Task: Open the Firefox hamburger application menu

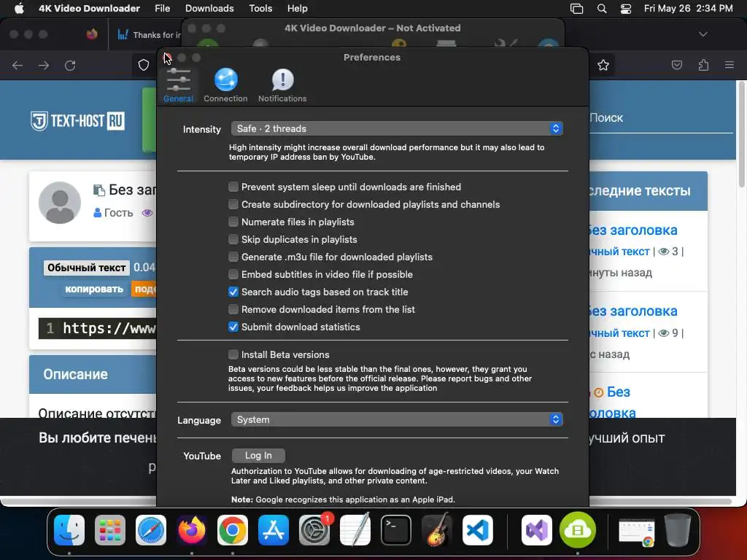Action: 729,65
